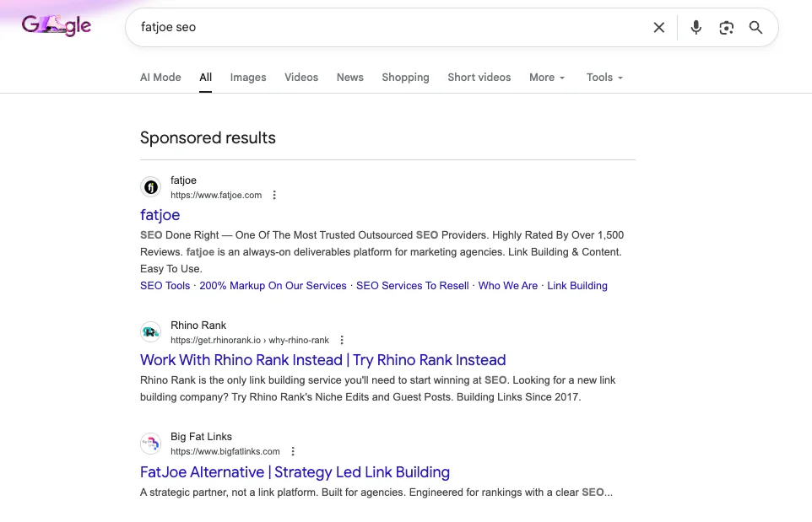
Task: Select the All results tab
Action: click(x=206, y=77)
